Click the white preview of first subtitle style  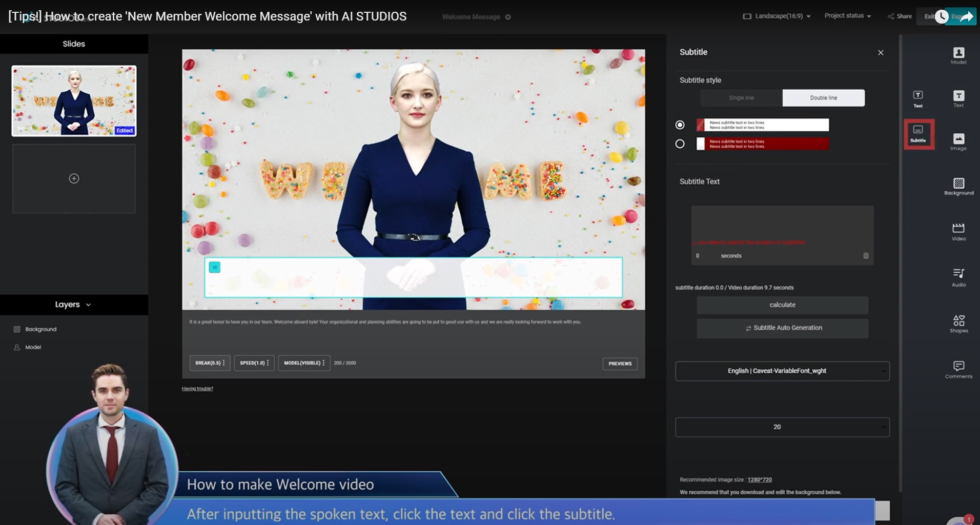762,125
